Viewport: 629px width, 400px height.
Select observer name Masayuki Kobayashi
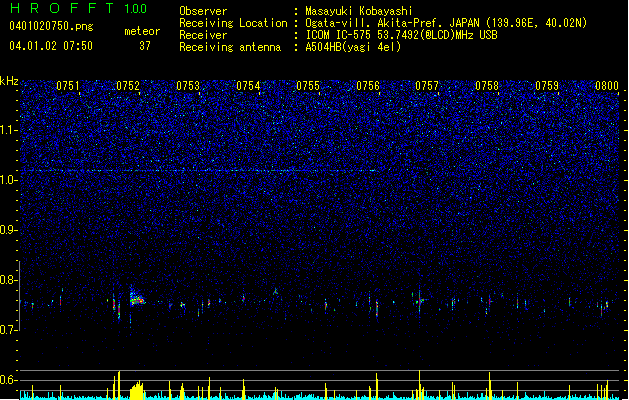(359, 11)
